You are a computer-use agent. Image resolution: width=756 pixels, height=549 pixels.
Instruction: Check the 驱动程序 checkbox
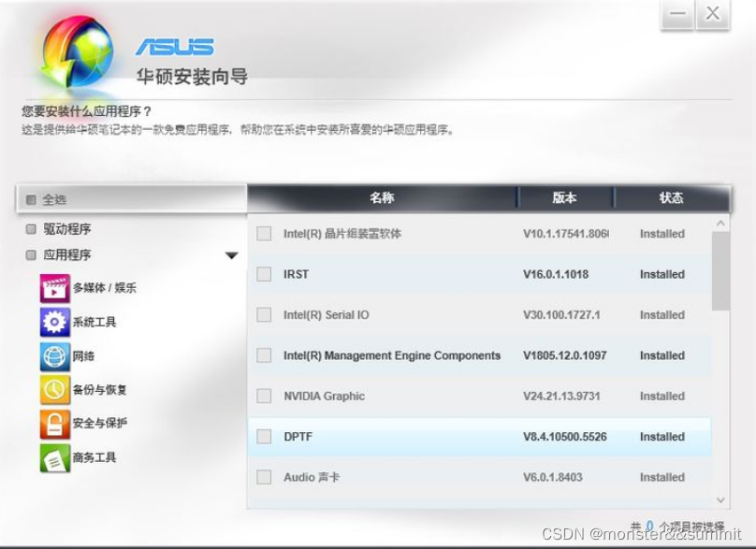coord(31,229)
